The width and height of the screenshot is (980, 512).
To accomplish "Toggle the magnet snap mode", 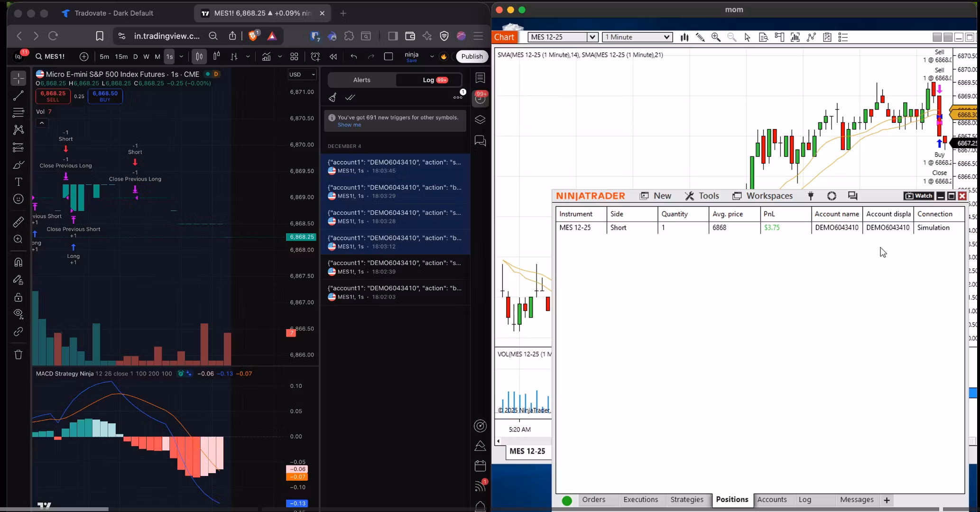I will coord(18,262).
